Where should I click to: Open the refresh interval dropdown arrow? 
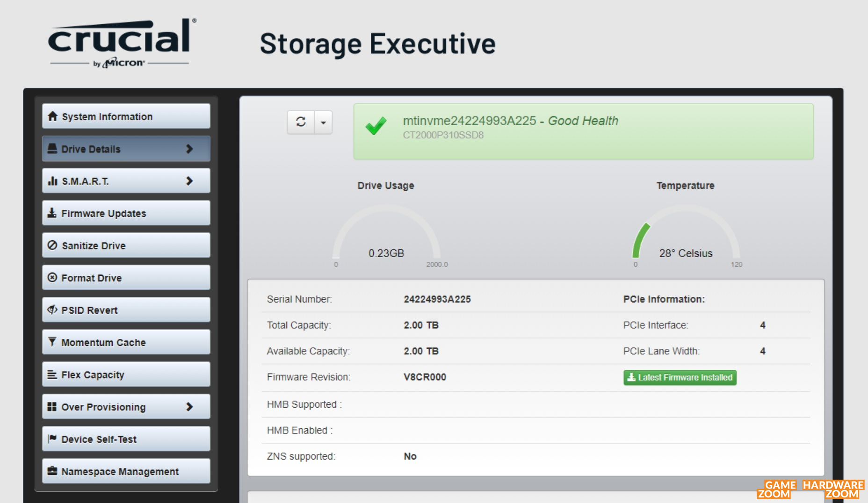tap(323, 122)
